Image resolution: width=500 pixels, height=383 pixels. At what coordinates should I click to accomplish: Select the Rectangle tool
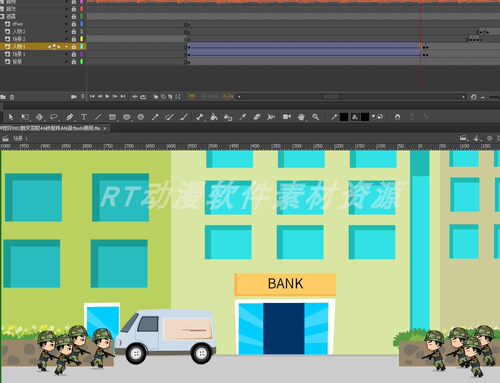112,117
